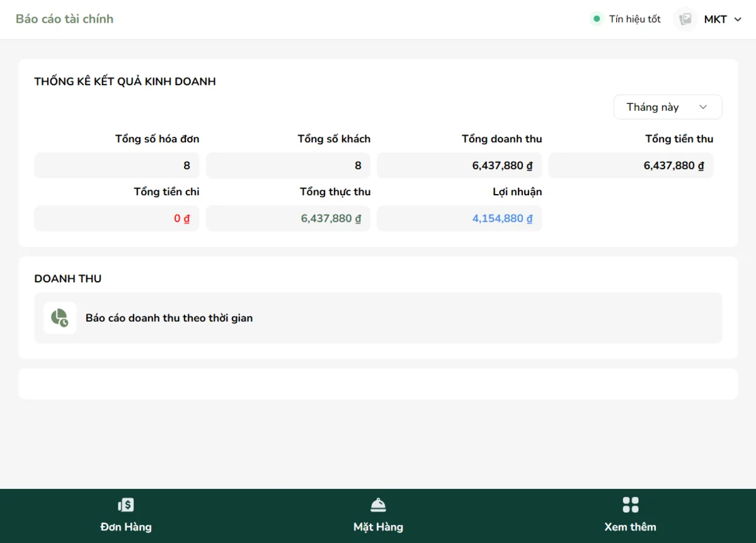
Task: Switch to the Đơn Hàng tab label
Action: [126, 527]
